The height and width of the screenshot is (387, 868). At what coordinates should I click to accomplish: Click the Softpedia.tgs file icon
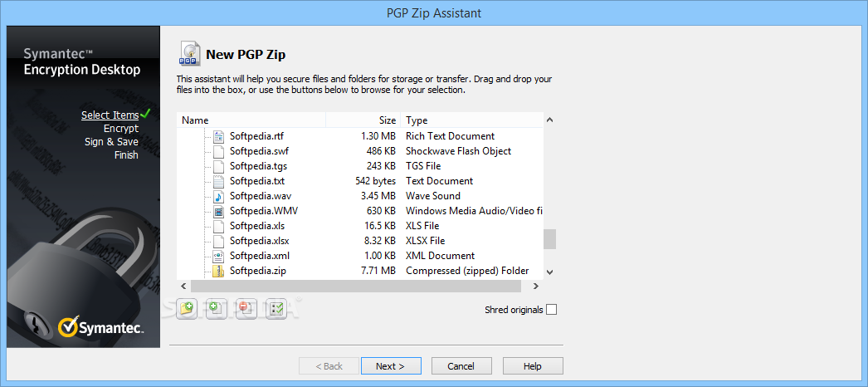tap(219, 166)
